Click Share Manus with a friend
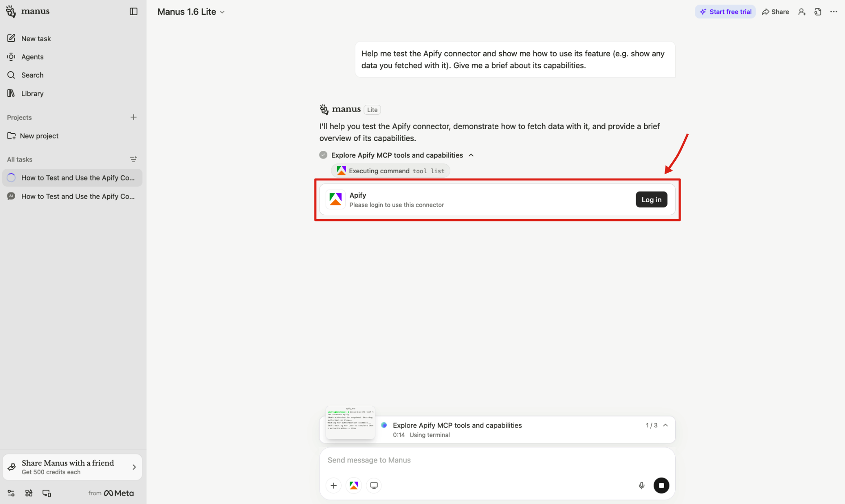Viewport: 845px width, 504px height. click(72, 467)
